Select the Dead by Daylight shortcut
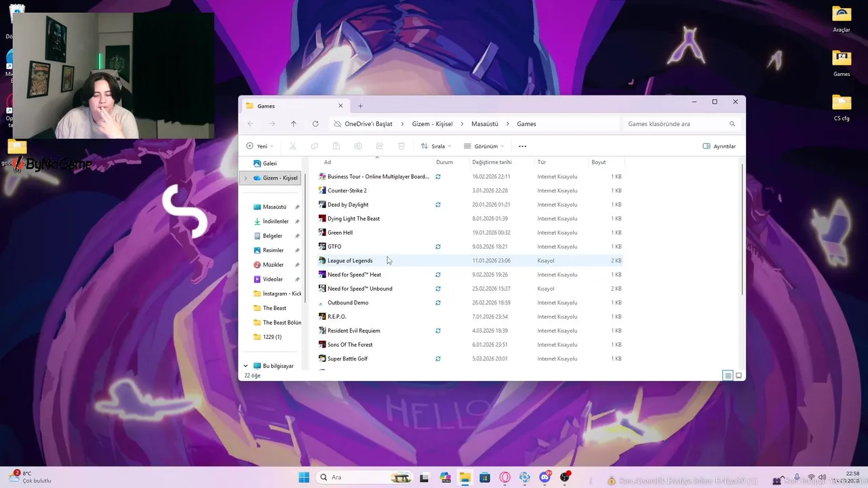 [x=348, y=205]
